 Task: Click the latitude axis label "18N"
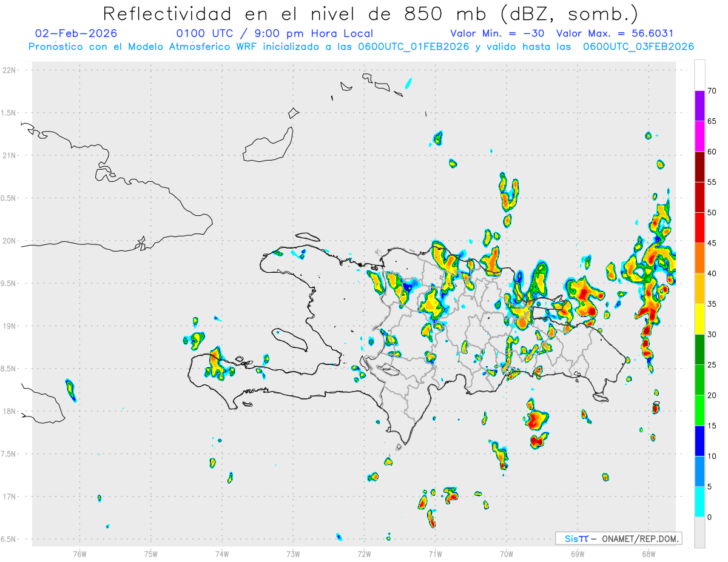coord(10,411)
